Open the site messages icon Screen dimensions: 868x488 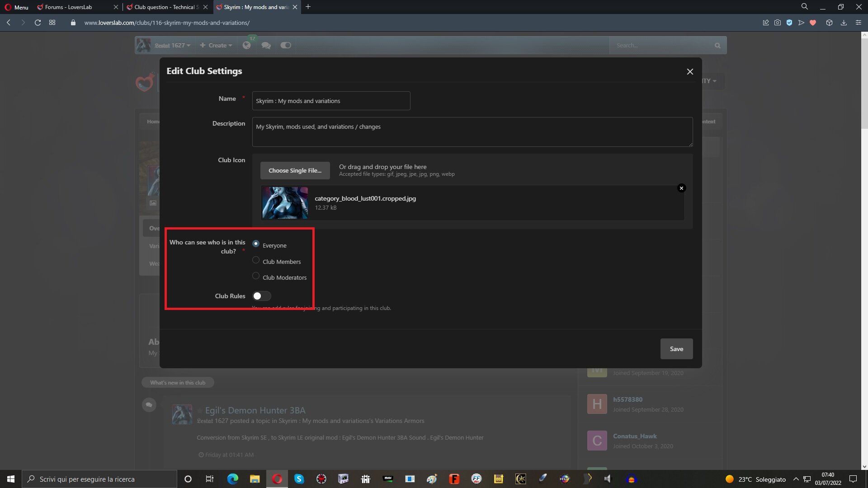click(x=266, y=45)
